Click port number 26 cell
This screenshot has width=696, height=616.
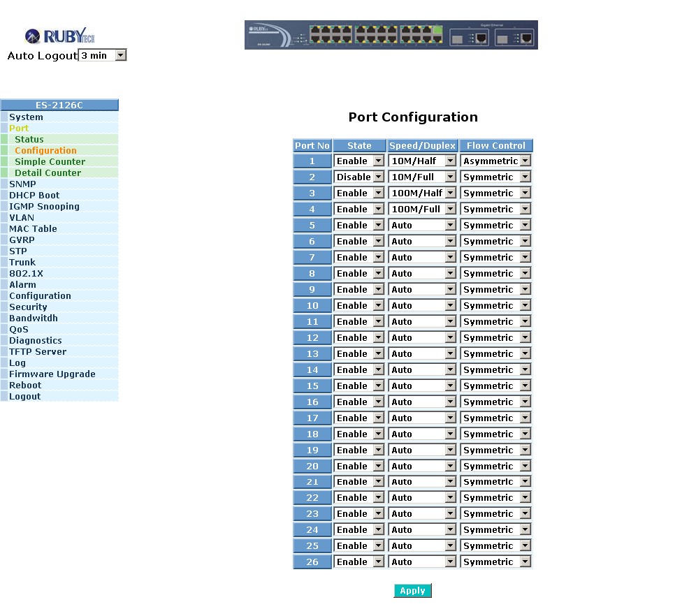(x=312, y=562)
